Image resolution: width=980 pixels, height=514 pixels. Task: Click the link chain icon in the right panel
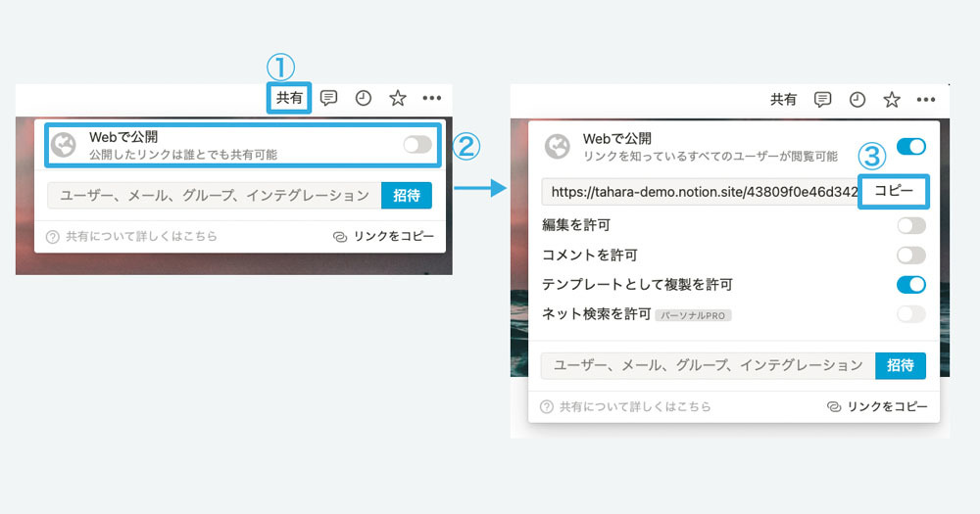pyautogui.click(x=834, y=407)
